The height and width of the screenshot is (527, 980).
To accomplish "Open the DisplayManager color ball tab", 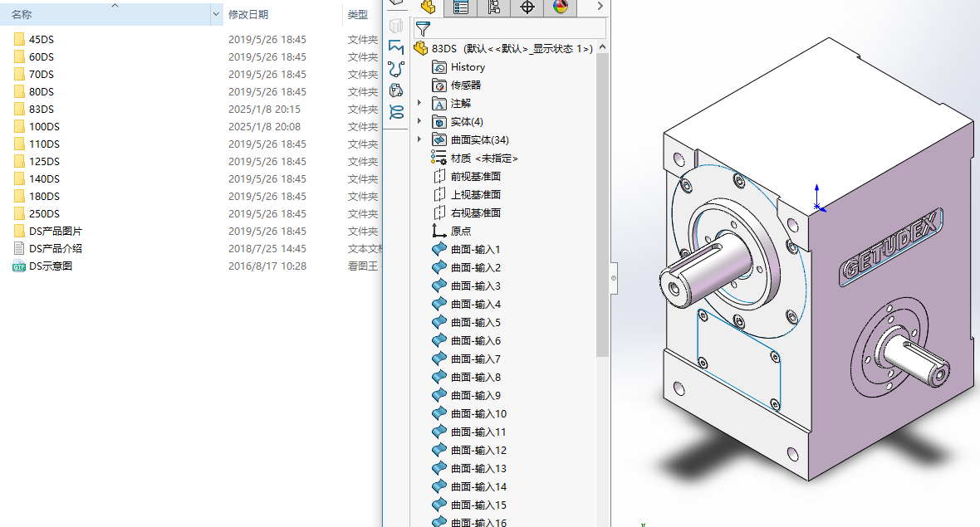I will pos(561,7).
